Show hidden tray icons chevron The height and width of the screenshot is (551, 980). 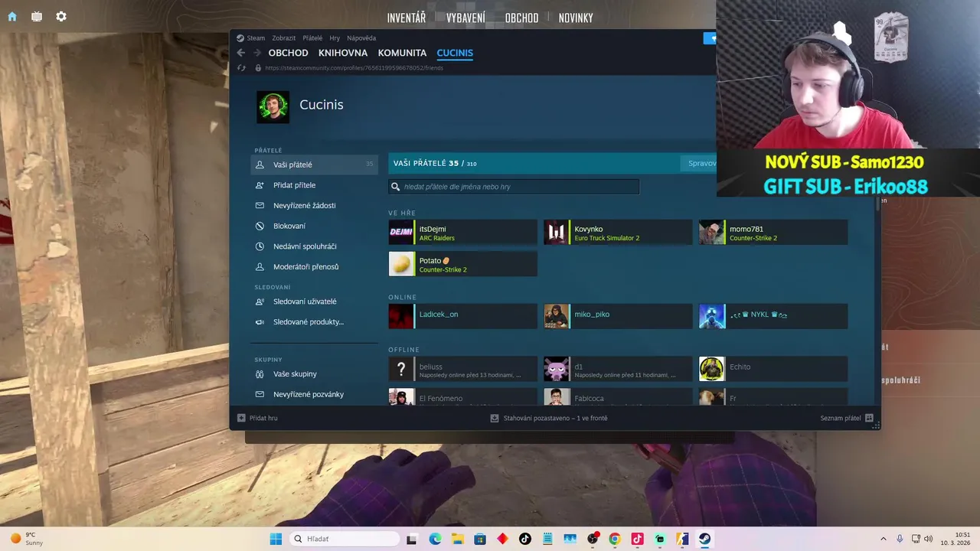(883, 539)
